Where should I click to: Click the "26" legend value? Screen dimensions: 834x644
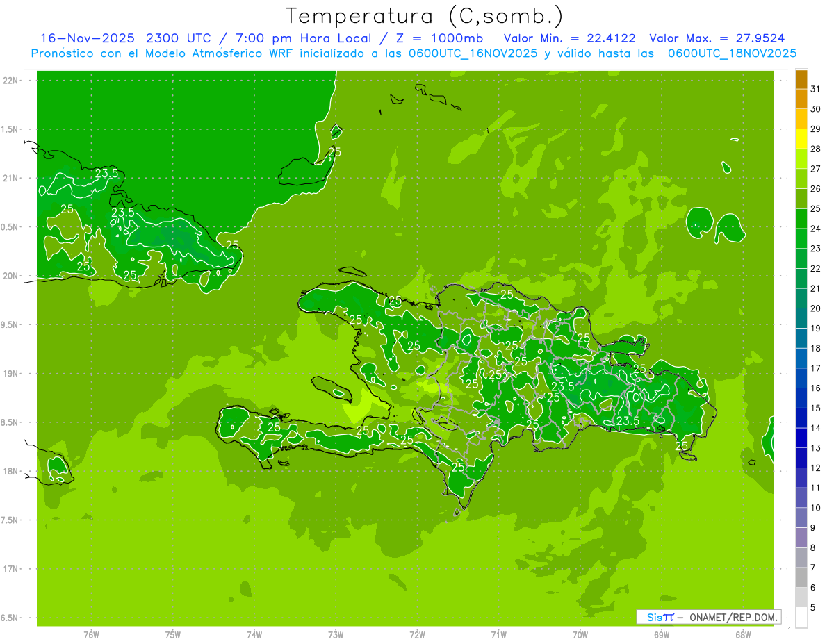(816, 189)
